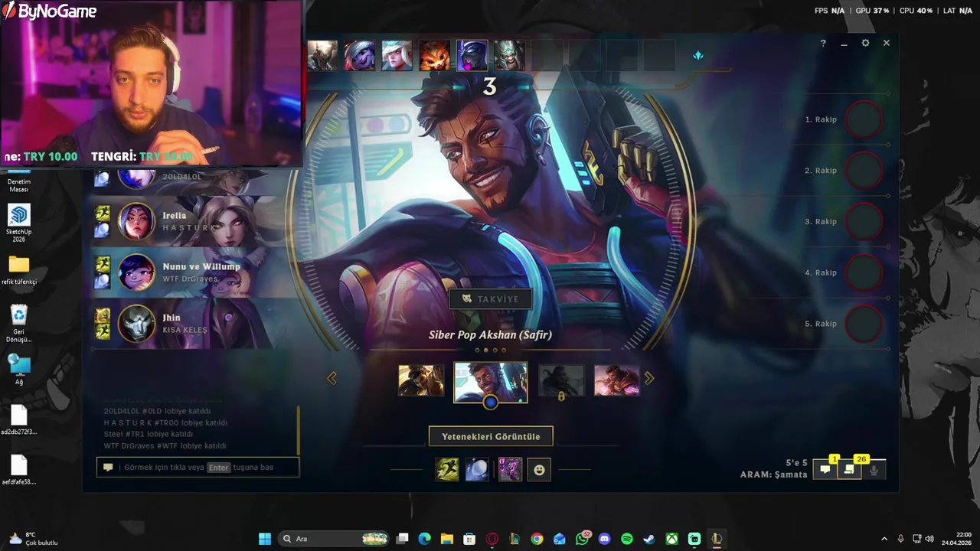The image size is (980, 551).
Task: Click Jhin's circular portrait
Action: tap(137, 323)
